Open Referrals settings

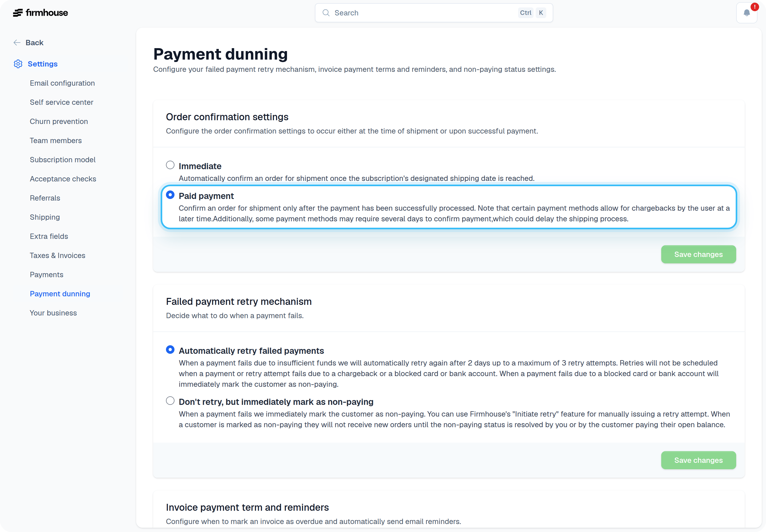[x=45, y=198]
